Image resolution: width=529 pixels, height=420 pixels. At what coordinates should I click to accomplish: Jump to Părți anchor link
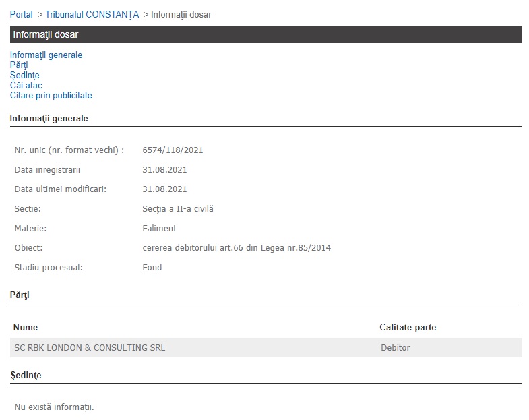pos(19,65)
